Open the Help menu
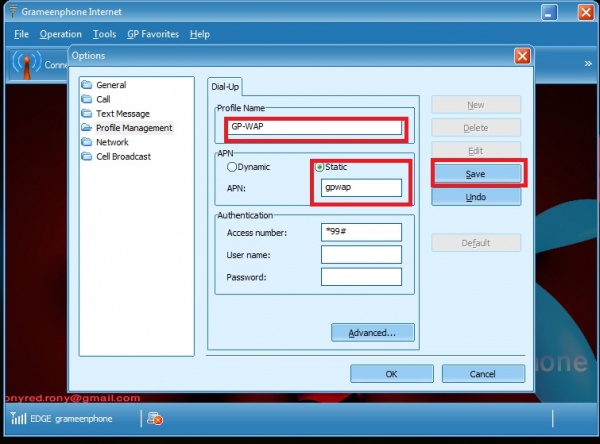Image resolution: width=600 pixels, height=444 pixels. click(x=200, y=34)
